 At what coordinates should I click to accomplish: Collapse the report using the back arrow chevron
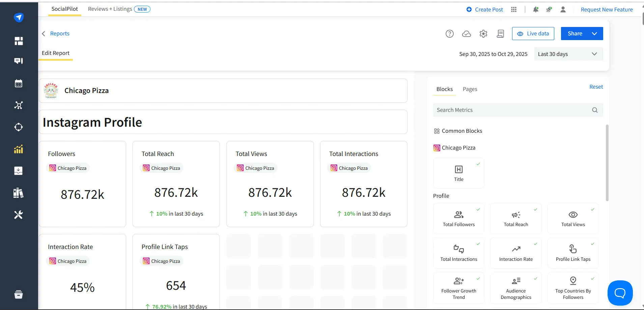point(43,33)
